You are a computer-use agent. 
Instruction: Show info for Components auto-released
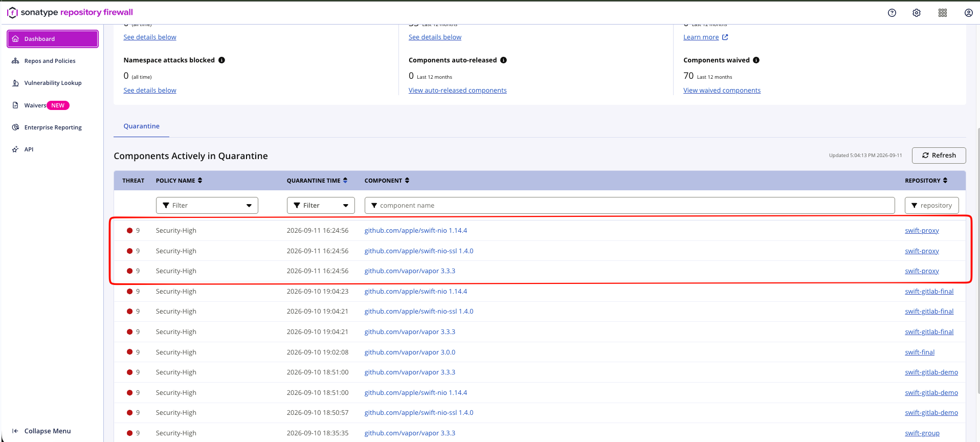click(x=503, y=60)
